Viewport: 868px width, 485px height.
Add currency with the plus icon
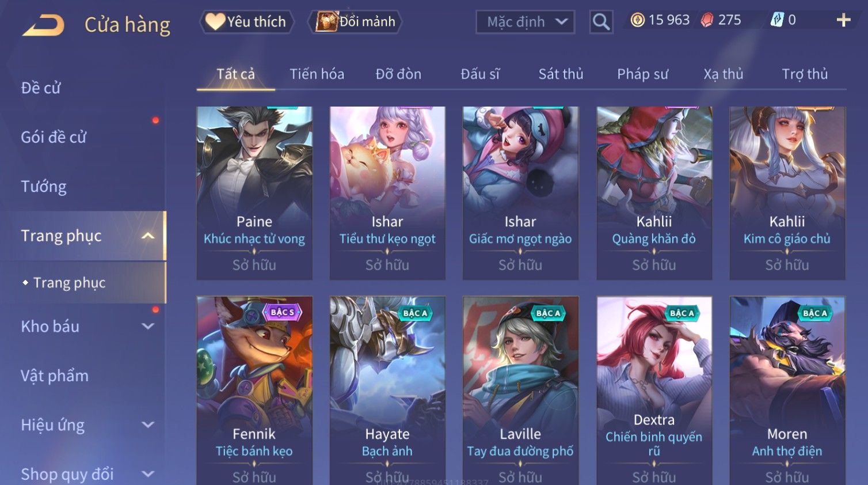[843, 20]
